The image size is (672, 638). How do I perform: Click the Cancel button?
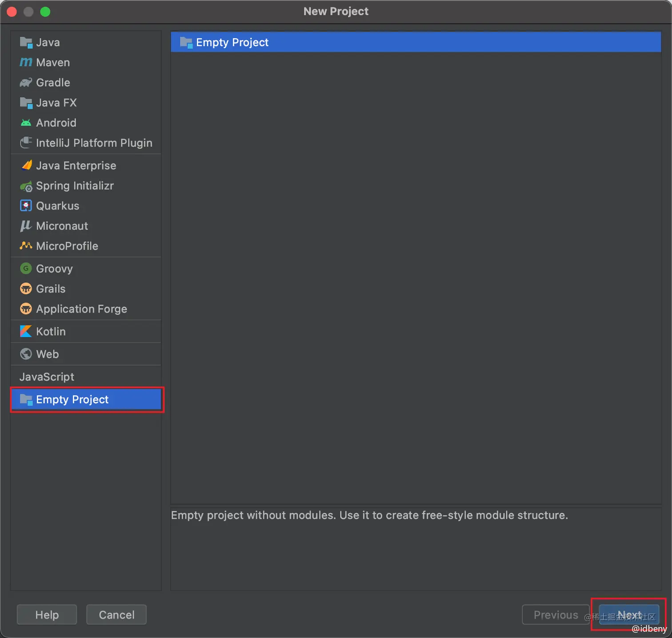pyautogui.click(x=116, y=614)
